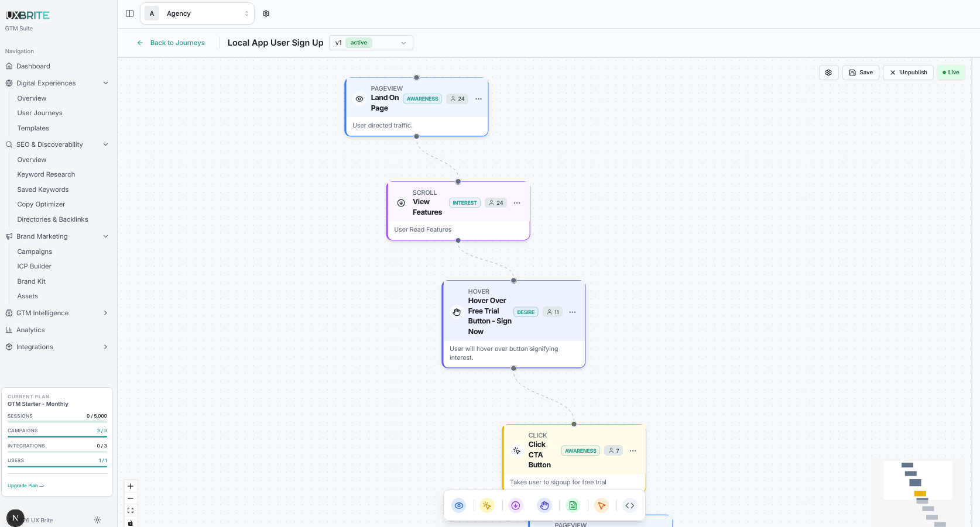Select the yellow click-event node tool
Image resolution: width=980 pixels, height=527 pixels.
click(487, 505)
